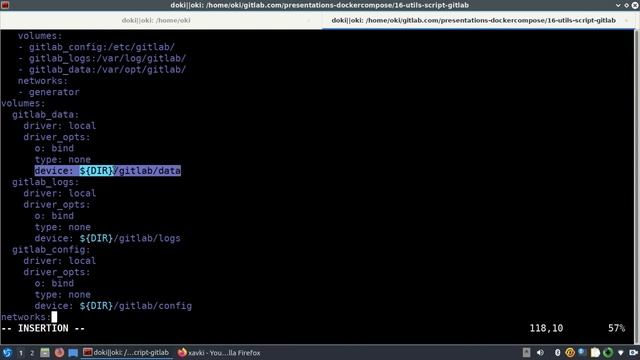Open the file manager launcher in the panel
This screenshot has width=640, height=360.
(x=45, y=353)
